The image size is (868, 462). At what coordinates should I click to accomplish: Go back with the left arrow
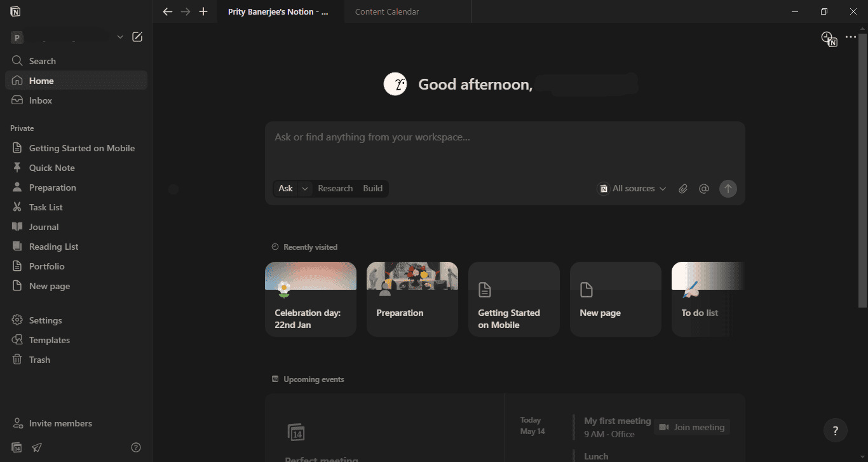(x=168, y=11)
